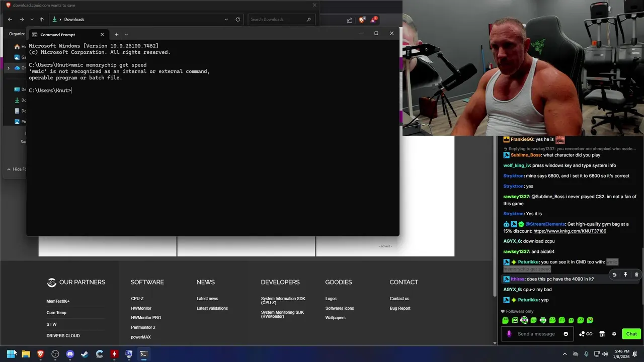Open Softwares icons link
644x362 pixels.
(x=340, y=308)
